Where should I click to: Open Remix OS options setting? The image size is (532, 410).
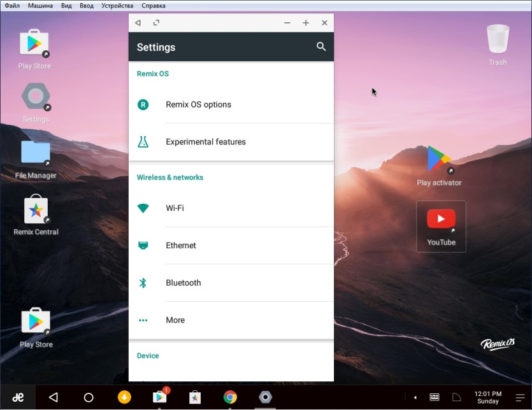click(231, 104)
